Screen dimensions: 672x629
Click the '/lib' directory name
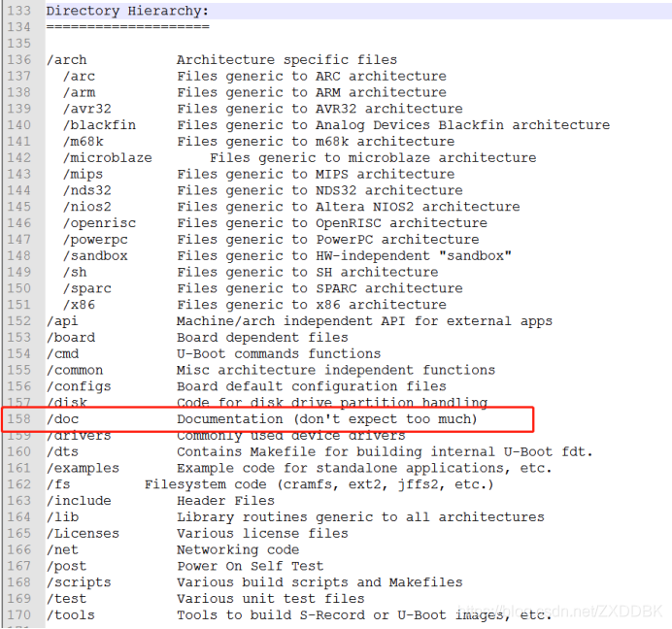(62, 516)
